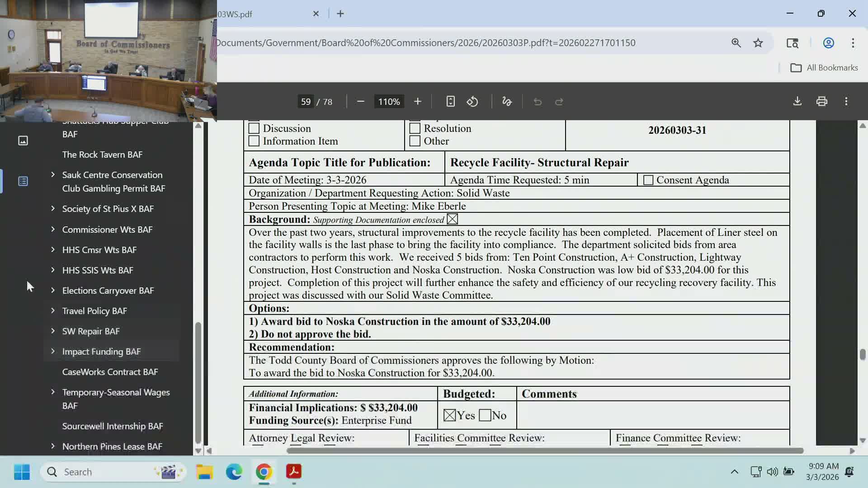This screenshot has height=488, width=868.
Task: Undo the last annotation
Action: coord(537,101)
